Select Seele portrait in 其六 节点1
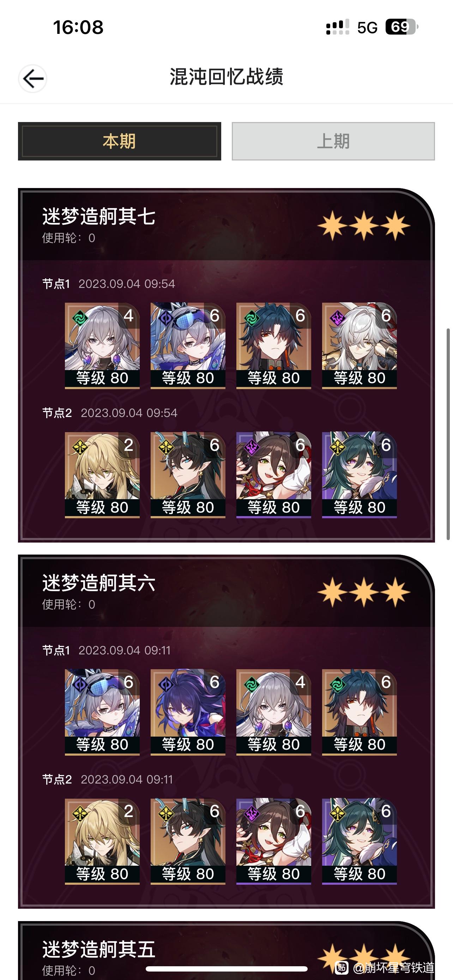Image resolution: width=453 pixels, height=980 pixels. pyautogui.click(x=188, y=712)
